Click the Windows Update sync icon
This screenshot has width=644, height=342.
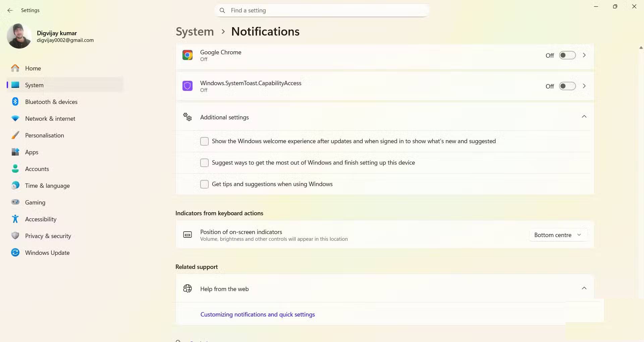(x=15, y=252)
